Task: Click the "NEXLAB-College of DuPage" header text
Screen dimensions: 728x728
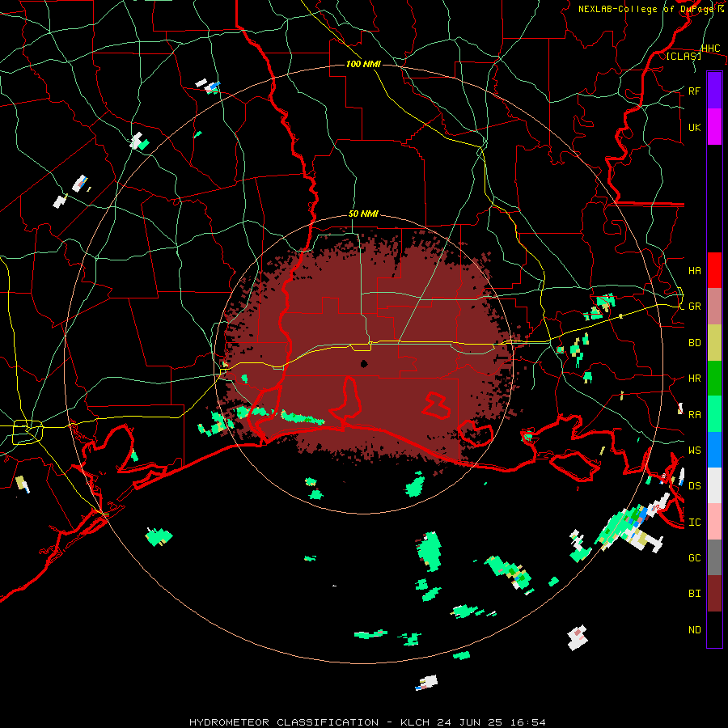Action: click(x=647, y=9)
